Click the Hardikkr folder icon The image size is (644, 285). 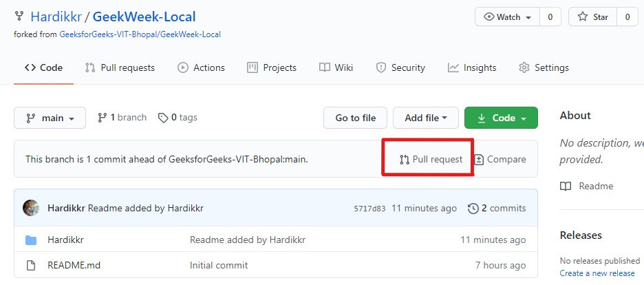point(31,240)
